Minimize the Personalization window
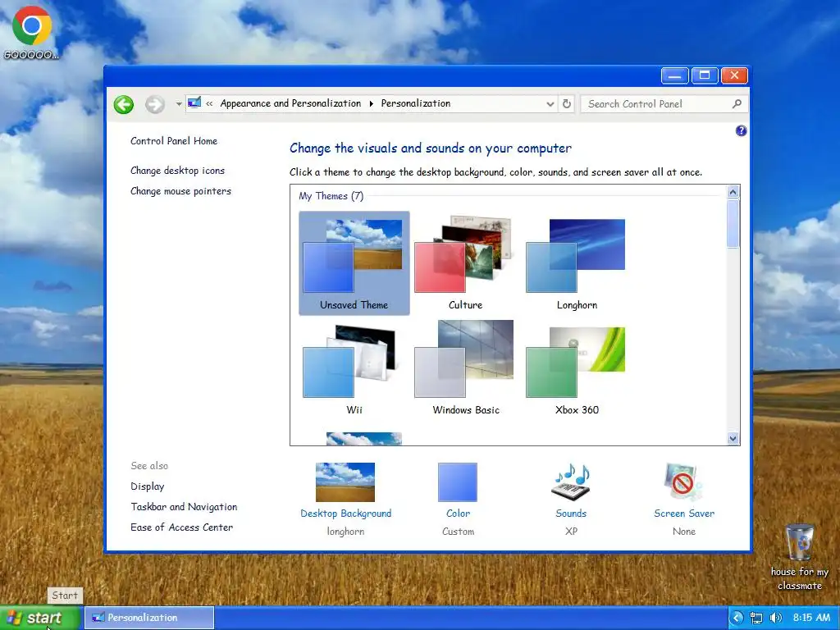This screenshot has width=840, height=630. click(x=674, y=75)
